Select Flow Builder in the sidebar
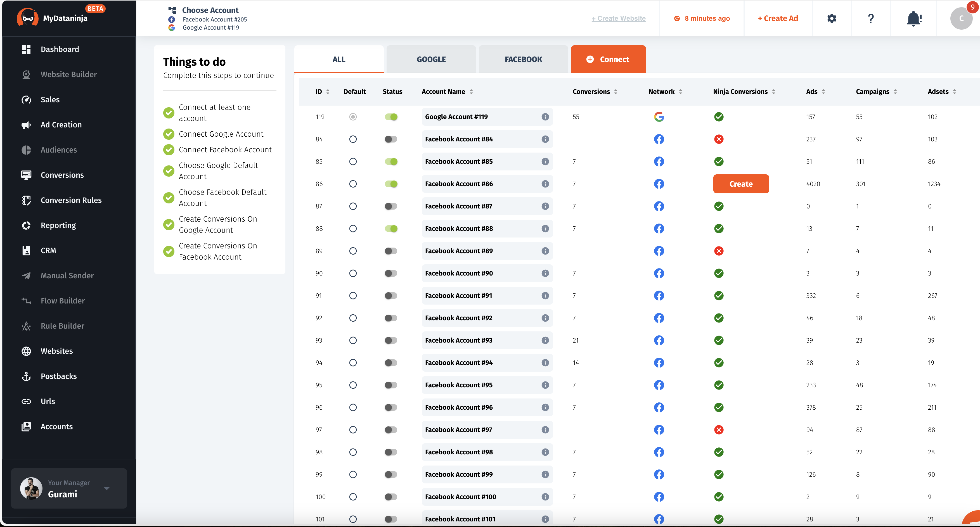980x527 pixels. click(62, 300)
